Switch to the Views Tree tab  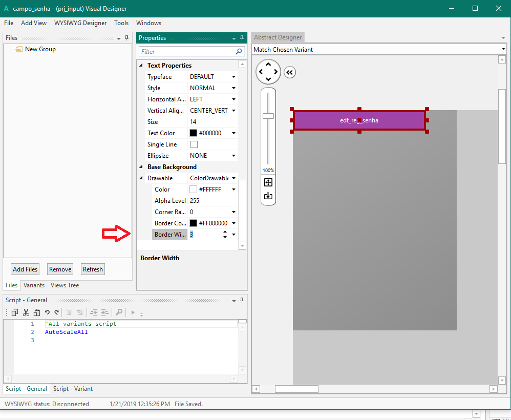pos(65,285)
